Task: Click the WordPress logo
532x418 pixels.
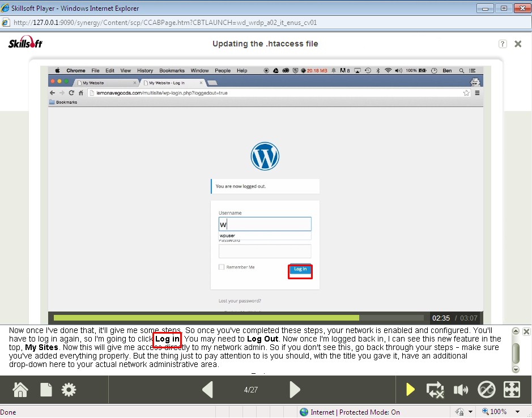Action: 265,156
